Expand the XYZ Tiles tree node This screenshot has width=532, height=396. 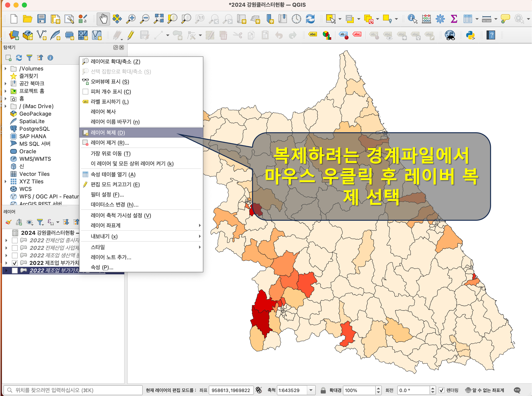click(x=6, y=182)
